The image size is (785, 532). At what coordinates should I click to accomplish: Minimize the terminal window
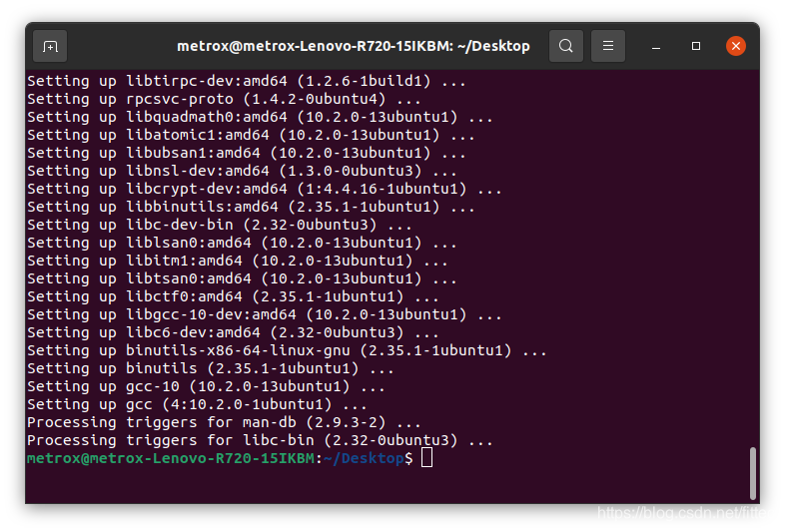coord(656,47)
